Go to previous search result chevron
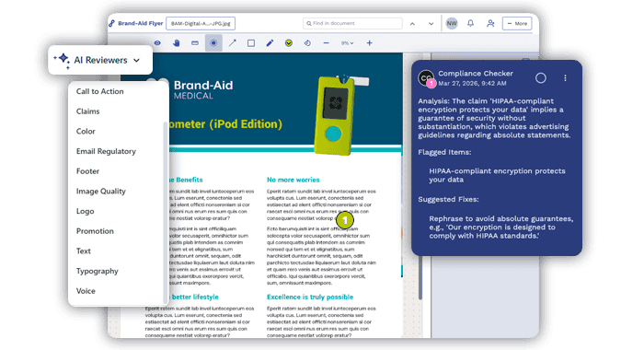 click(x=412, y=24)
